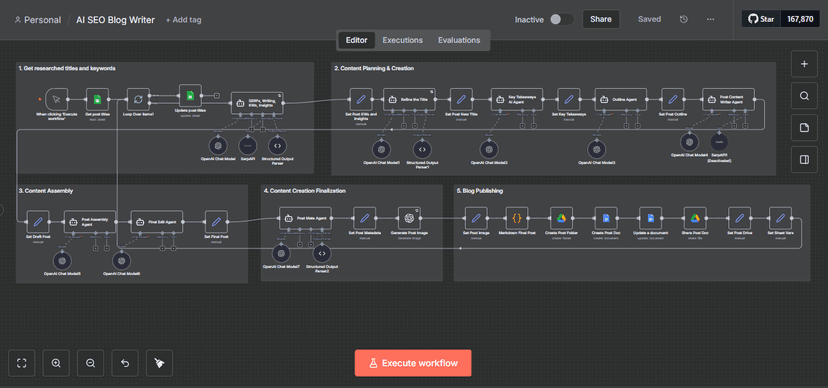Zoom out the canvas

90,363
